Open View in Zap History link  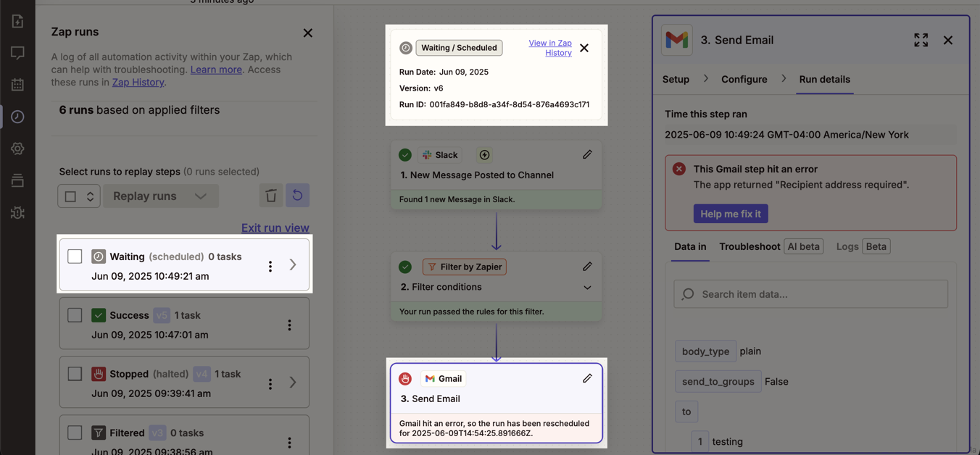click(550, 48)
